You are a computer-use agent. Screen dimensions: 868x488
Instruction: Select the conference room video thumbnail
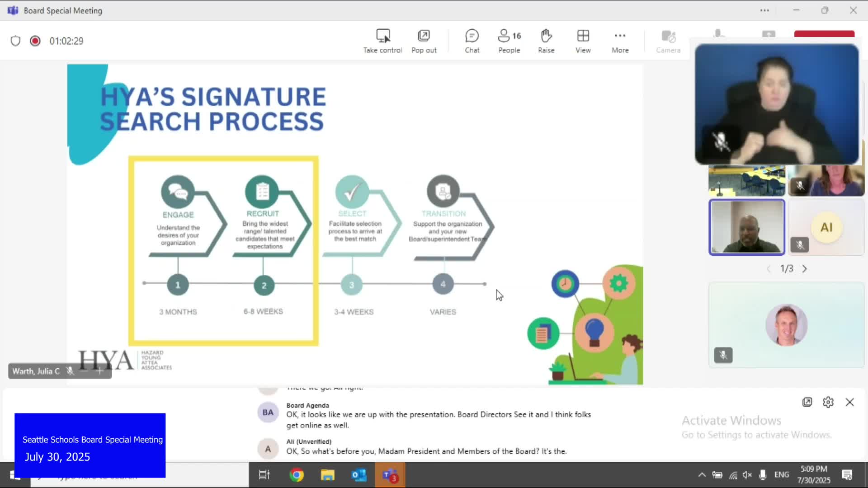click(747, 181)
